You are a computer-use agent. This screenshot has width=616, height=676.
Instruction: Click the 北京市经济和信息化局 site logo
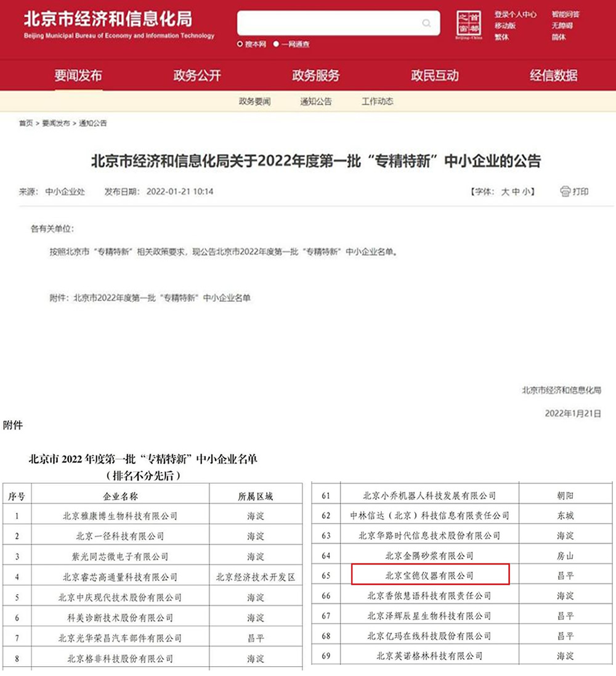pos(119,25)
